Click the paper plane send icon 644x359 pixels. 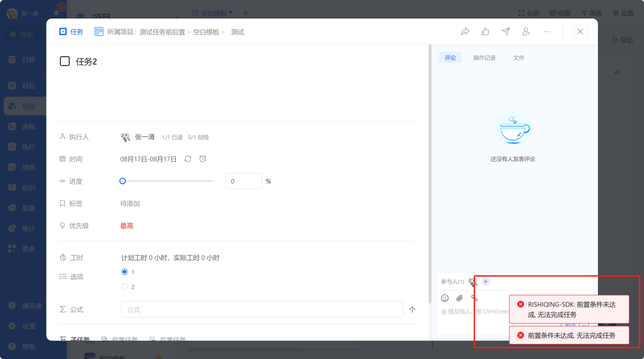point(506,32)
